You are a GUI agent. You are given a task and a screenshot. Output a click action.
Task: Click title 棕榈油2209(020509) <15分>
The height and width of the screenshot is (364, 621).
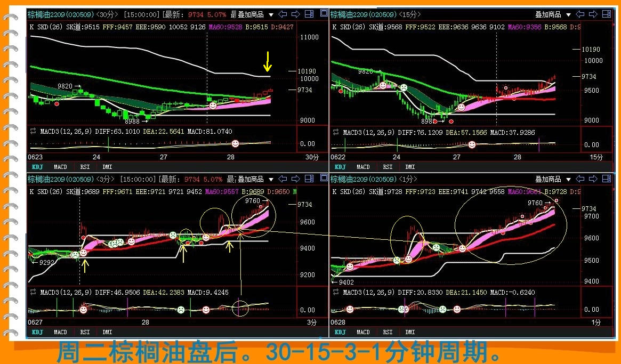(375, 14)
